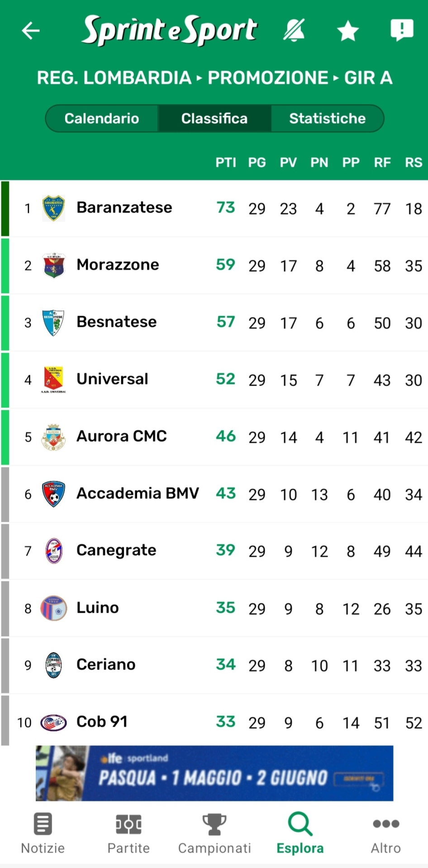Toggle the favorite star icon
Image resolution: width=428 pixels, height=868 pixels.
click(x=348, y=31)
